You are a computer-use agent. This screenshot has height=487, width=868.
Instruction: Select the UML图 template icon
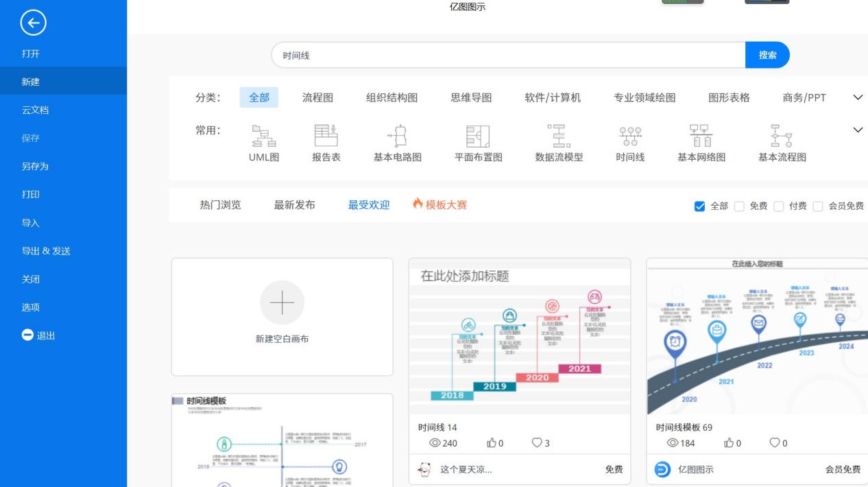(x=263, y=136)
